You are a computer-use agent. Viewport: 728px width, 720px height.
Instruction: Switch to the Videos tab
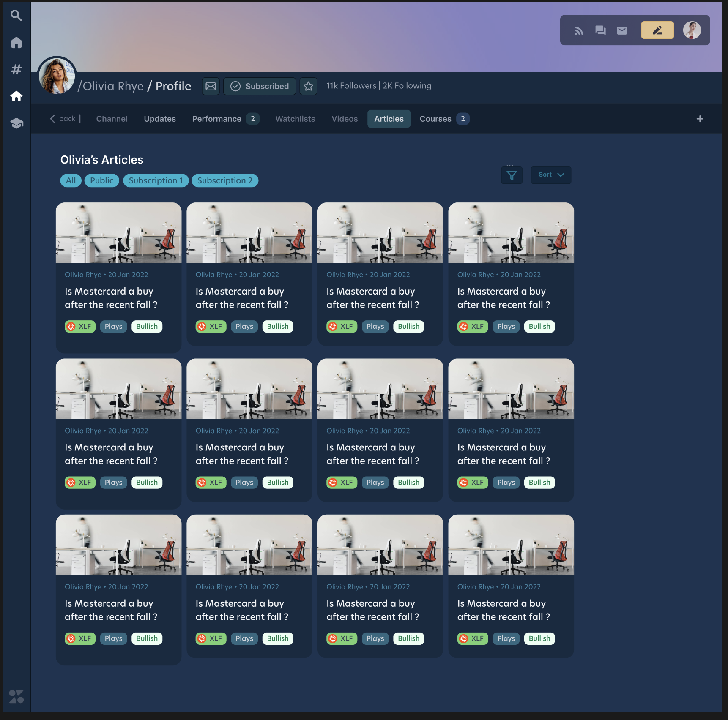coord(345,119)
